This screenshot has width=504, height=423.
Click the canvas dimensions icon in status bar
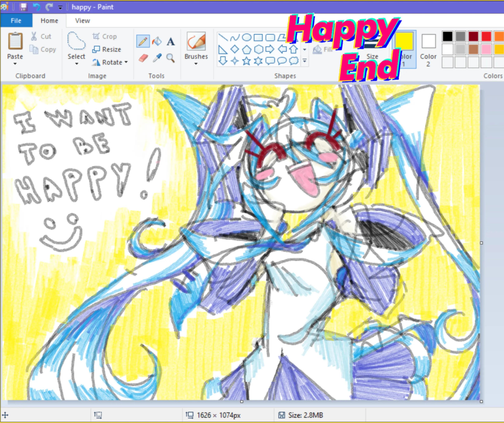[190, 415]
